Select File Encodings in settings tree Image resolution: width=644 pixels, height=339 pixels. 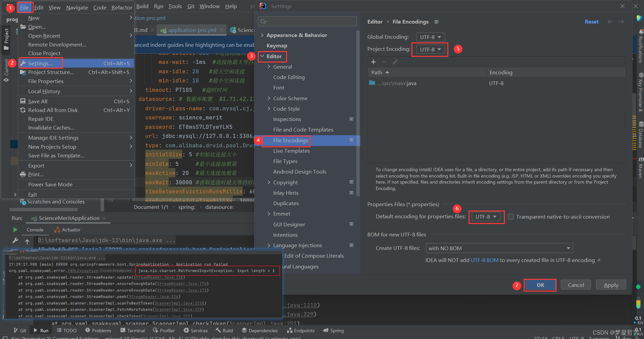pyautogui.click(x=290, y=141)
